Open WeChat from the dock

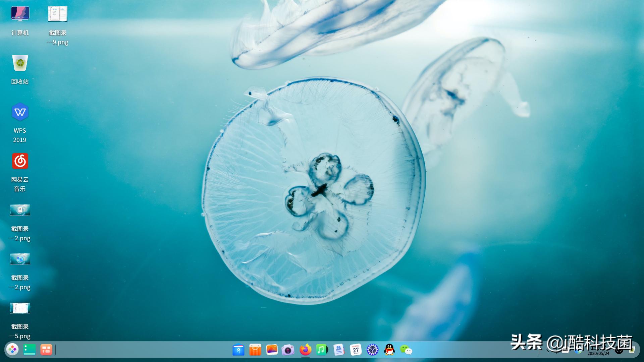406,350
